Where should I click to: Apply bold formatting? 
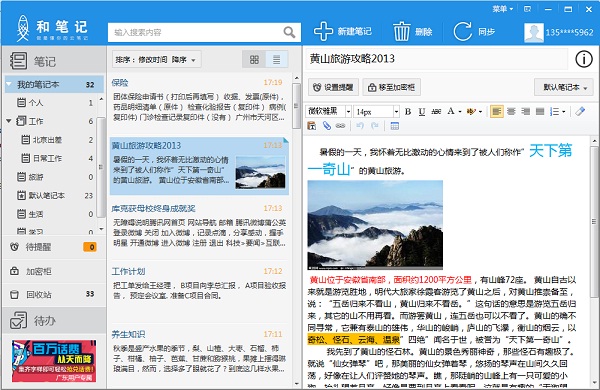click(x=408, y=111)
